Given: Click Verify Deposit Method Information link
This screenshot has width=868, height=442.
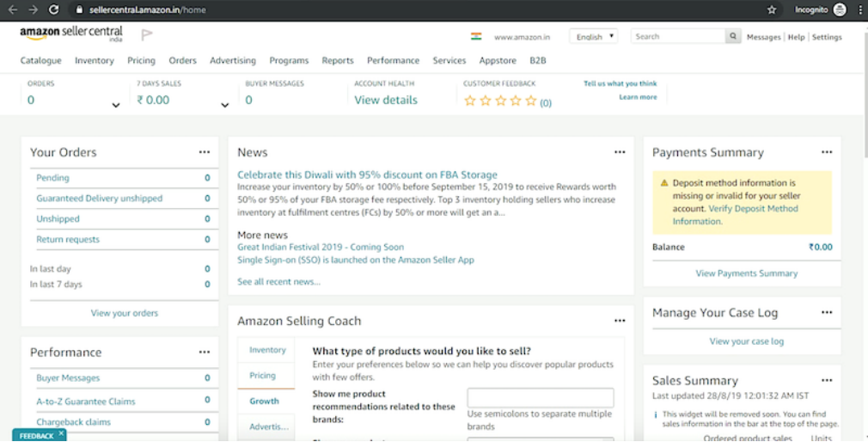Looking at the screenshot, I should (x=737, y=215).
